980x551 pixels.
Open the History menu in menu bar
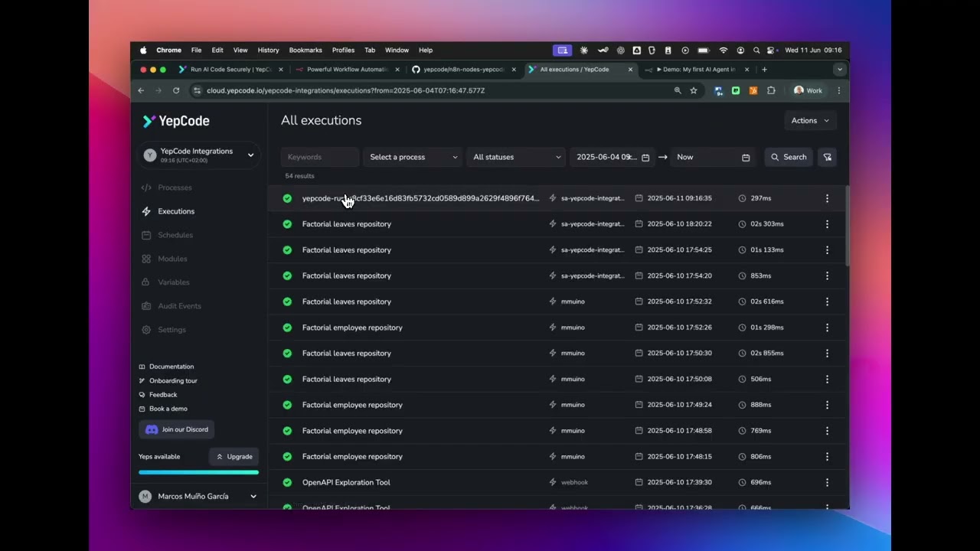coord(268,51)
